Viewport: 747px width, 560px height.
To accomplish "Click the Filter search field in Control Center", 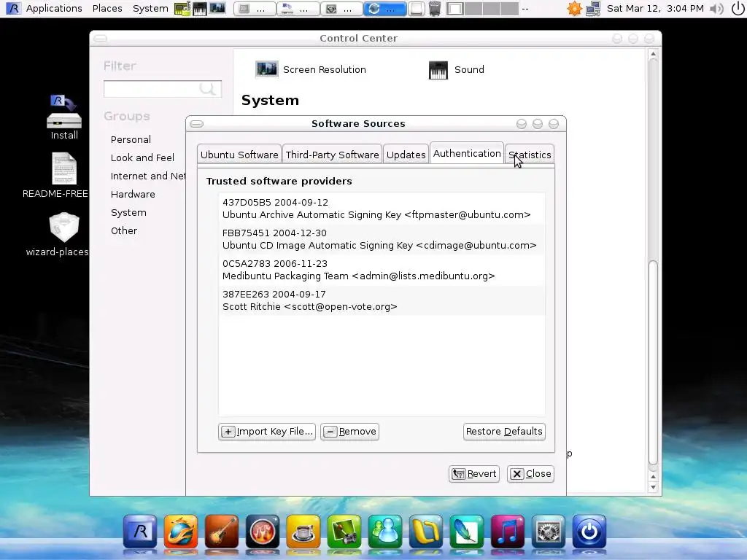I will [x=163, y=89].
